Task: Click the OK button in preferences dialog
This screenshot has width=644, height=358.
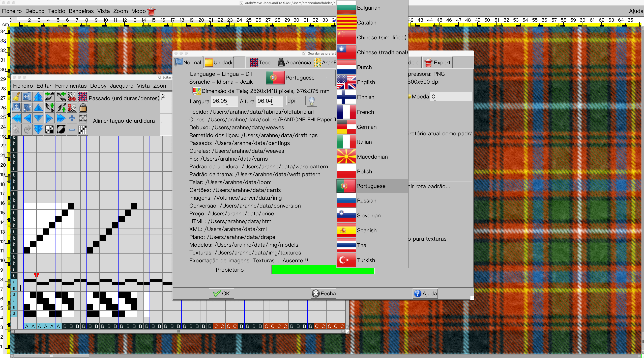Action: [x=221, y=293]
